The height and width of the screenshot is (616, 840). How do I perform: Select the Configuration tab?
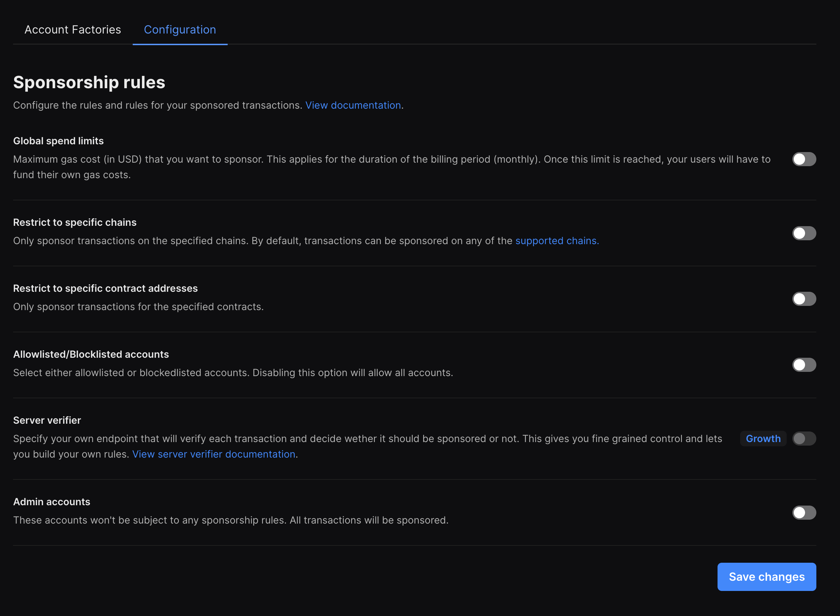click(x=180, y=30)
